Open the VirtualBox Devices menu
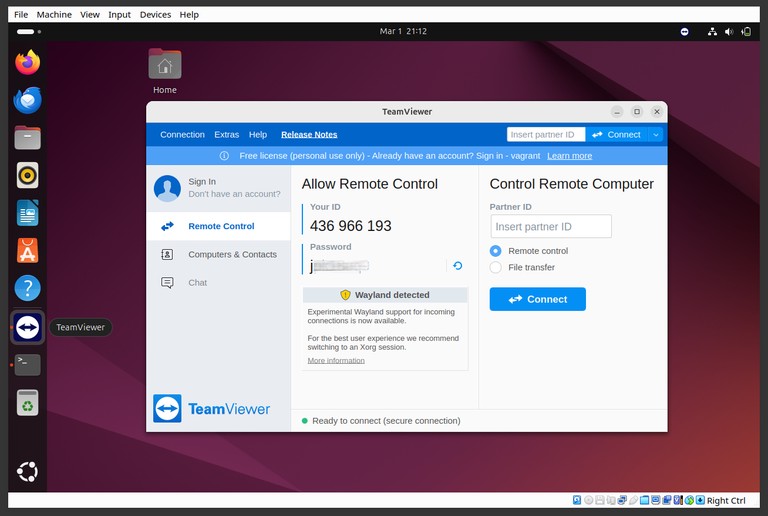This screenshot has width=768, height=516. coord(155,15)
